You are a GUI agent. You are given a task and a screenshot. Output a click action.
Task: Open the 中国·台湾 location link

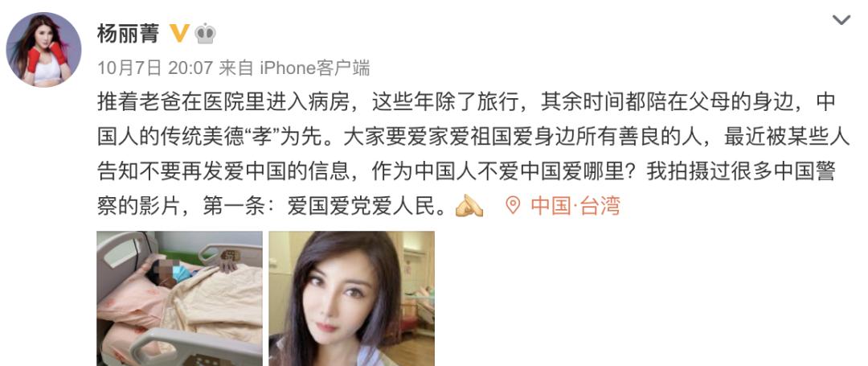tap(575, 206)
